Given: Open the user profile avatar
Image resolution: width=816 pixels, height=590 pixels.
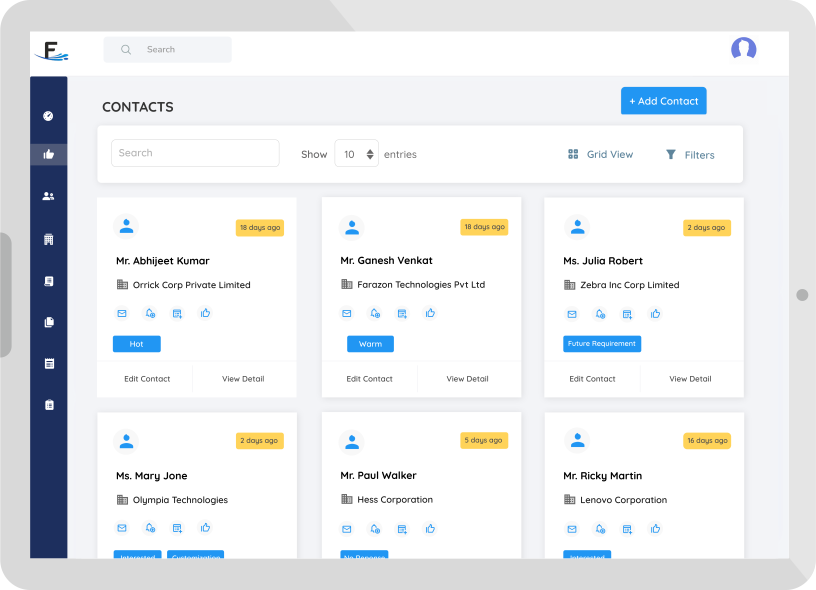Looking at the screenshot, I should point(743,49).
